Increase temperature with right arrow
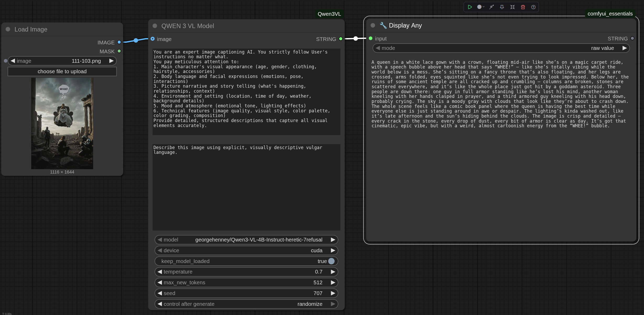The height and width of the screenshot is (315, 644). pyautogui.click(x=333, y=272)
